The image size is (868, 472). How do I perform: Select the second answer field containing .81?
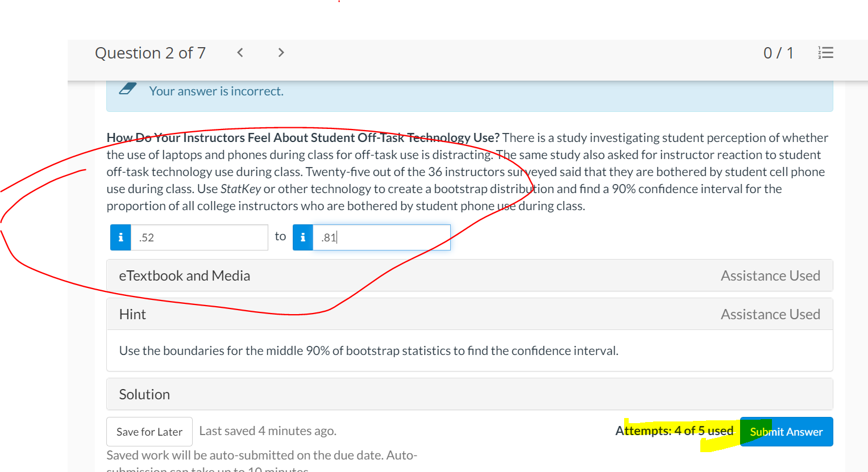click(381, 237)
